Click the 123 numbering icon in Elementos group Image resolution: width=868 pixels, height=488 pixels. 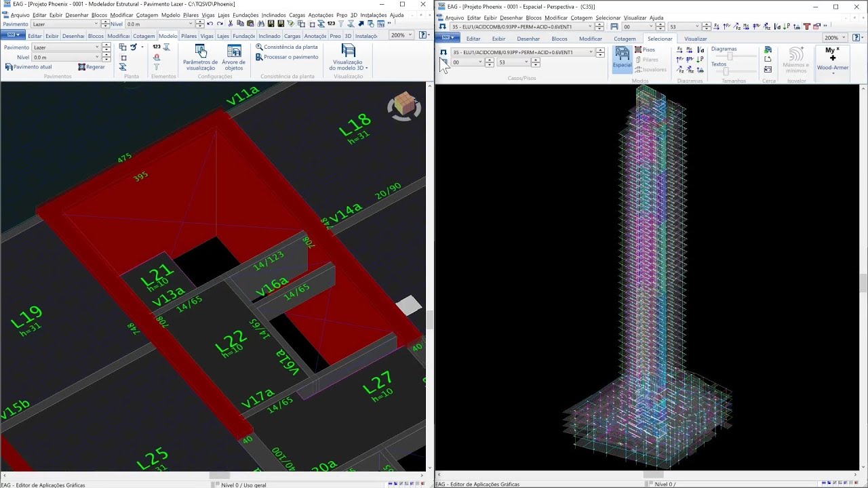point(157,47)
